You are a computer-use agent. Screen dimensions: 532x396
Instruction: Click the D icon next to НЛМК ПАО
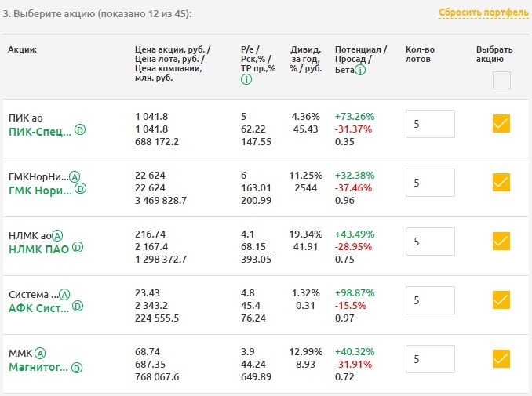pyautogui.click(x=77, y=248)
